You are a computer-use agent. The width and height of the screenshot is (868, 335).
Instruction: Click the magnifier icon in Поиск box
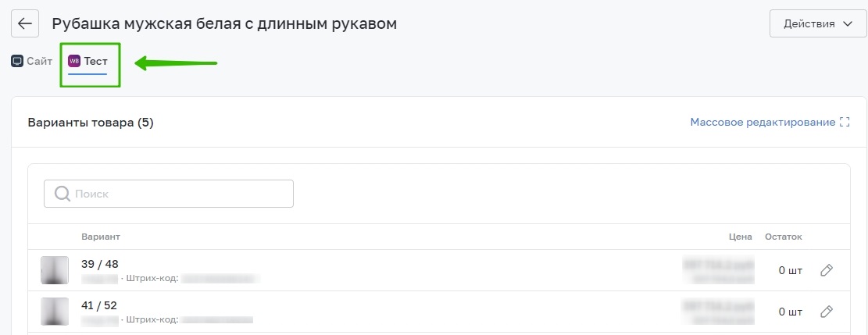pos(63,194)
